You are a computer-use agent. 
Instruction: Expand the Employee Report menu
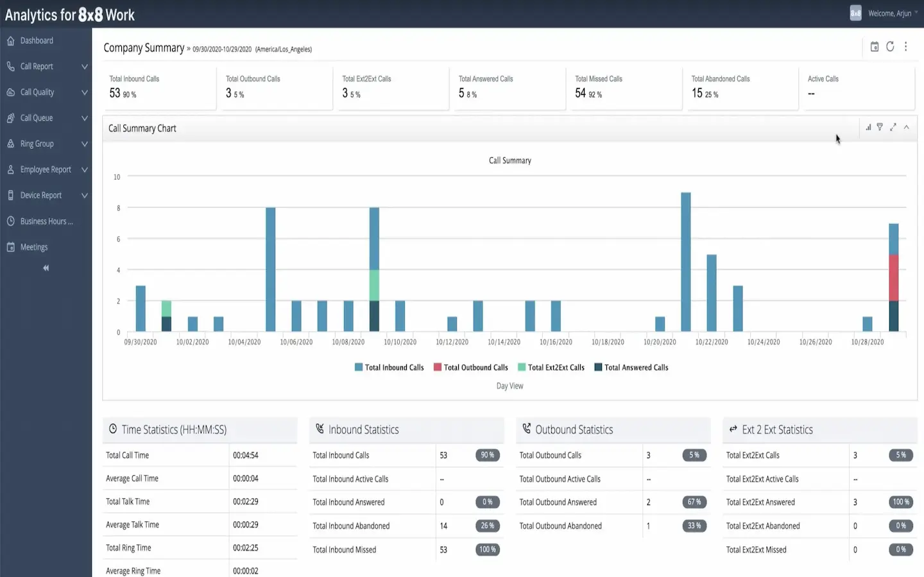45,169
